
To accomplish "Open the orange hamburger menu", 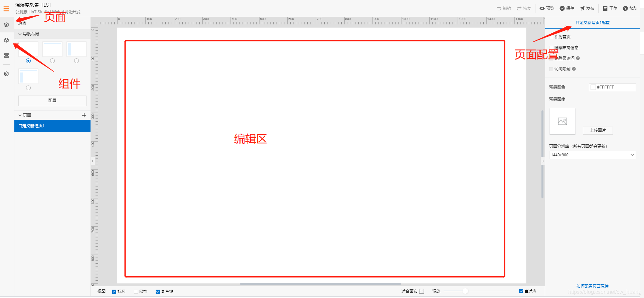I will coord(6,9).
